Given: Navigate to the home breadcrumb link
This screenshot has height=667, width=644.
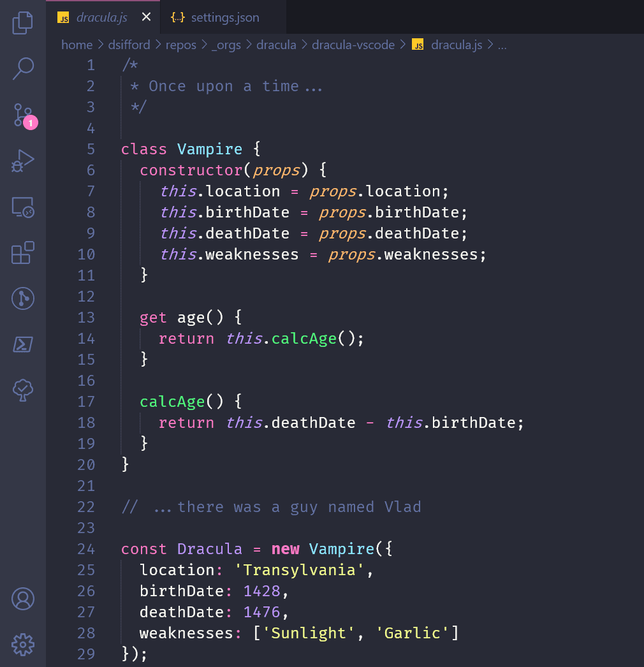Looking at the screenshot, I should (x=77, y=45).
